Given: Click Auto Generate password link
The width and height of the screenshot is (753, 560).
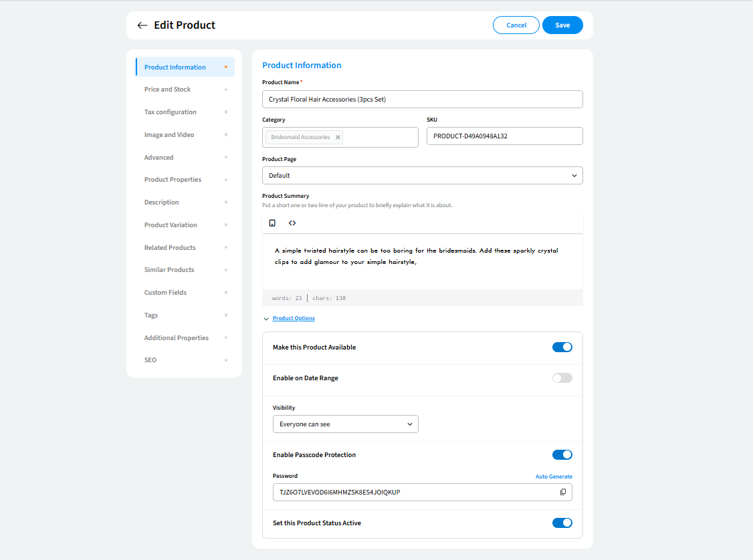Looking at the screenshot, I should coord(554,476).
